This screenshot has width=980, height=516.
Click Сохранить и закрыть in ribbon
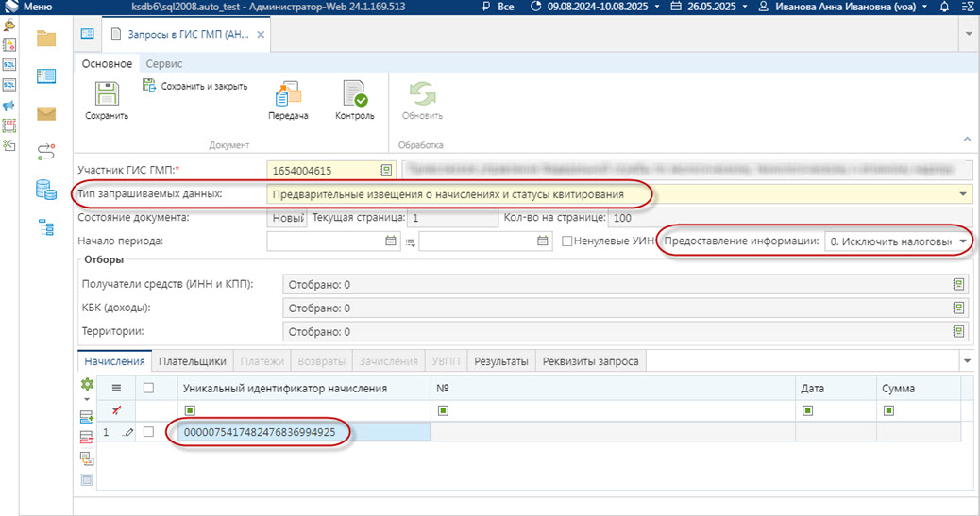click(x=195, y=86)
